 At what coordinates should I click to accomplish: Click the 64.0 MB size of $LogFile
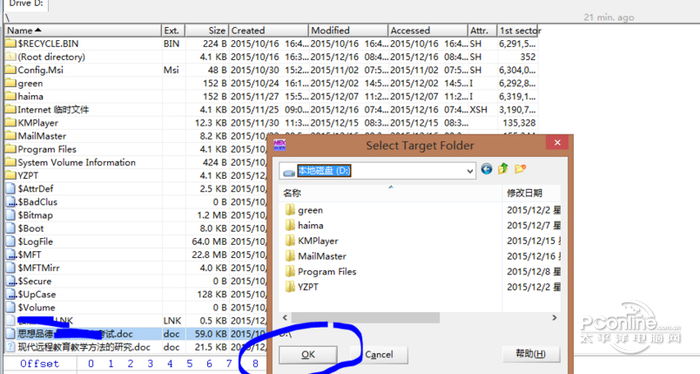(x=209, y=241)
